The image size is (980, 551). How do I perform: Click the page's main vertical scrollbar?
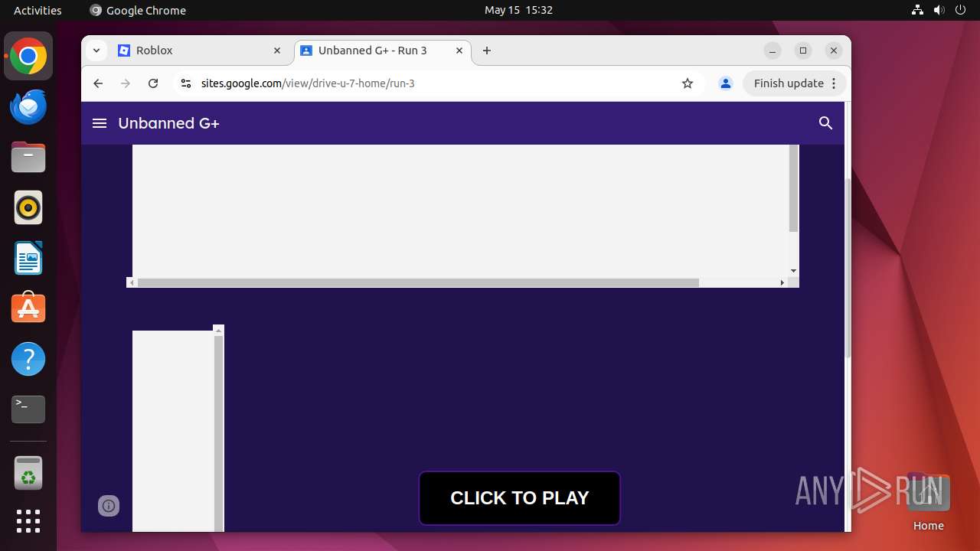click(x=848, y=268)
